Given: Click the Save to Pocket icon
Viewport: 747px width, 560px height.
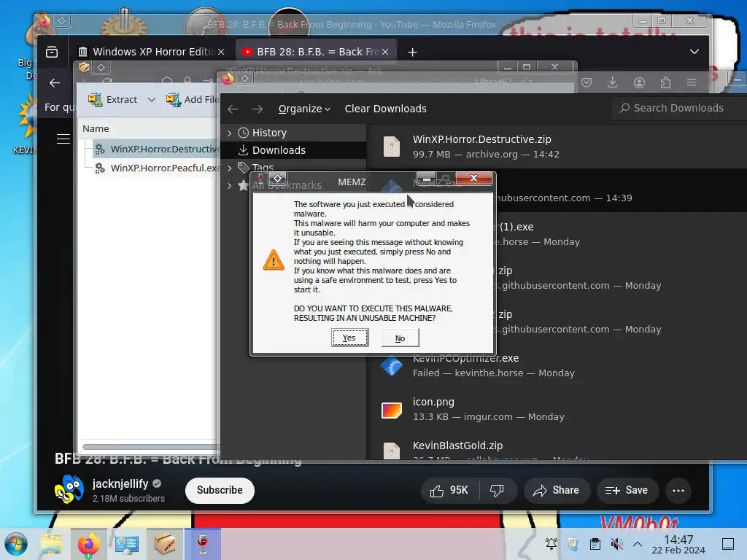Looking at the screenshot, I should pyautogui.click(x=587, y=83).
